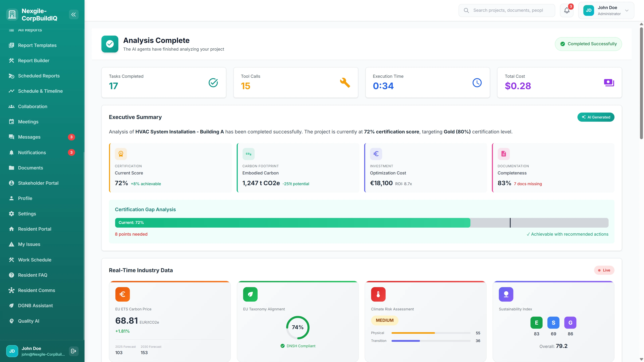Click the logout icon beside John Doe

click(73, 351)
